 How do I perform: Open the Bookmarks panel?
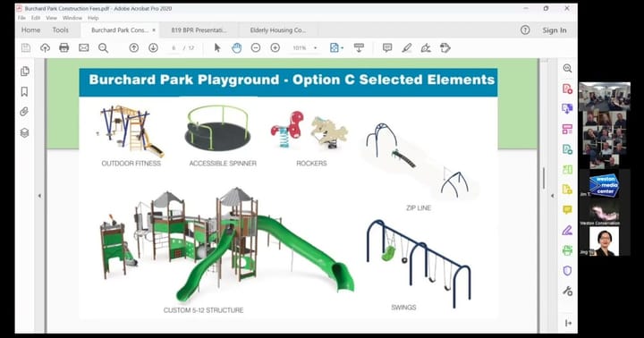(25, 91)
